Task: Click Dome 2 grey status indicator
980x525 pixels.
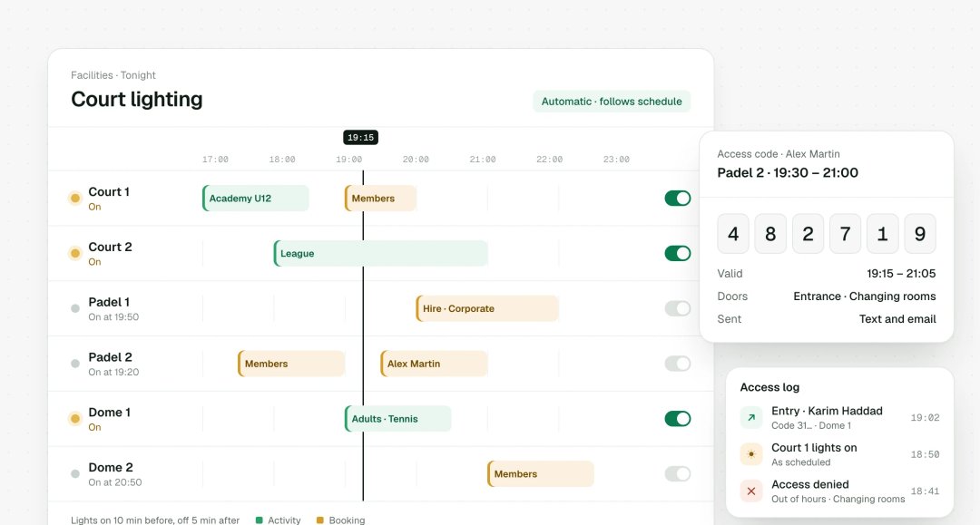Action: click(75, 474)
